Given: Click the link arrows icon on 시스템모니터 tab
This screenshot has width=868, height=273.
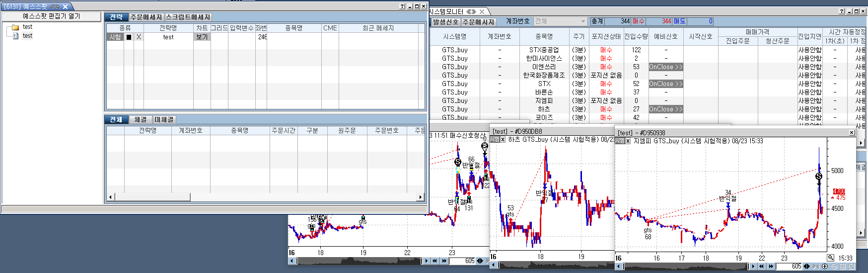Looking at the screenshot, I should pos(471,11).
